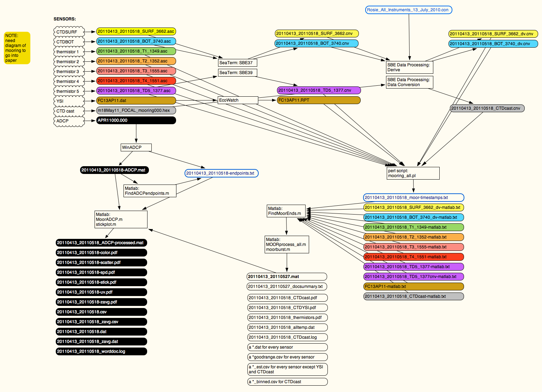Click the EcoWatch process box
542x392 pixels.
[x=238, y=100]
